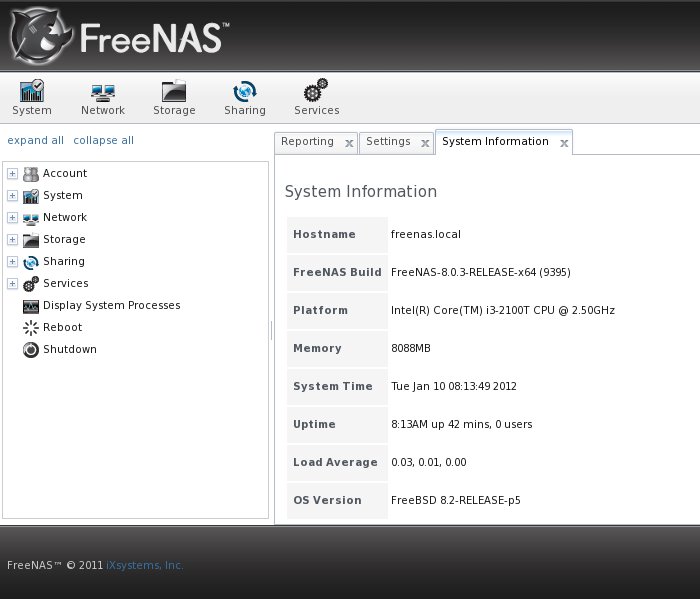Screen dimensions: 700x599
Task: Open the iXsystems, Inc. footer link
Action: click(x=144, y=565)
